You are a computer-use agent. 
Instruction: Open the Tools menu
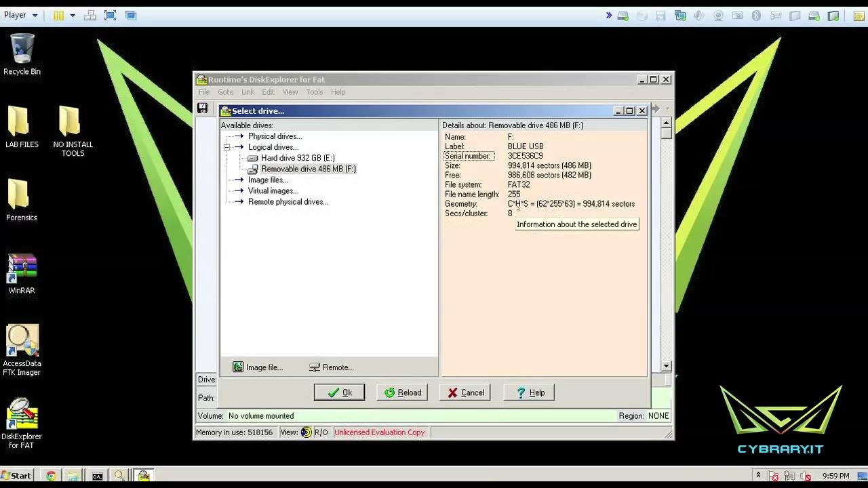[x=314, y=92]
